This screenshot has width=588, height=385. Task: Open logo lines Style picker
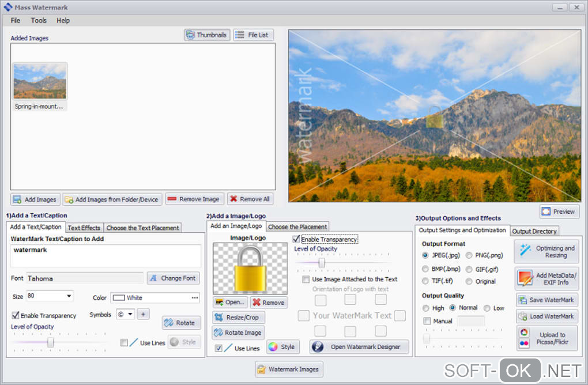tap(283, 347)
